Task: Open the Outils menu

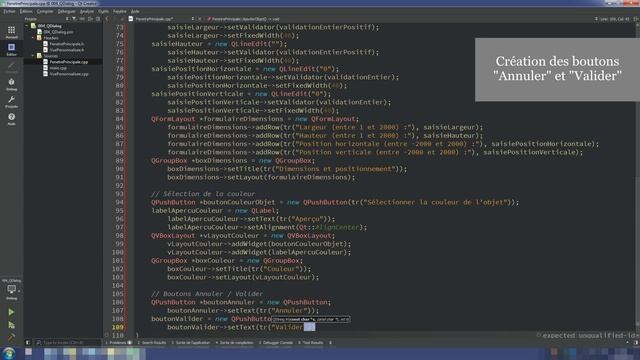Action: 103,11
